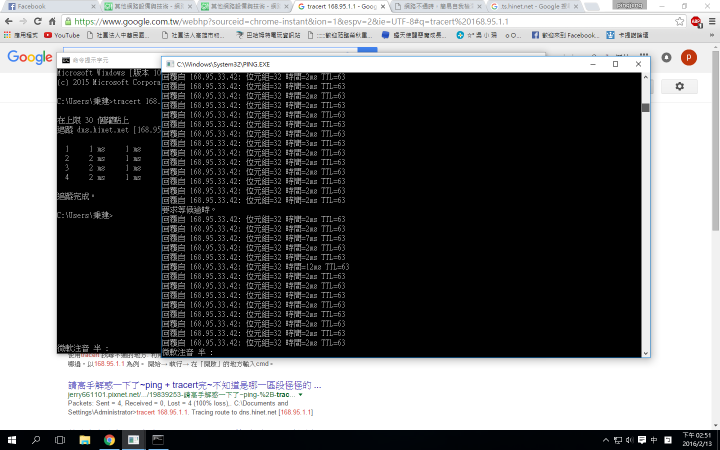Open the Google account avatar P

[688, 57]
